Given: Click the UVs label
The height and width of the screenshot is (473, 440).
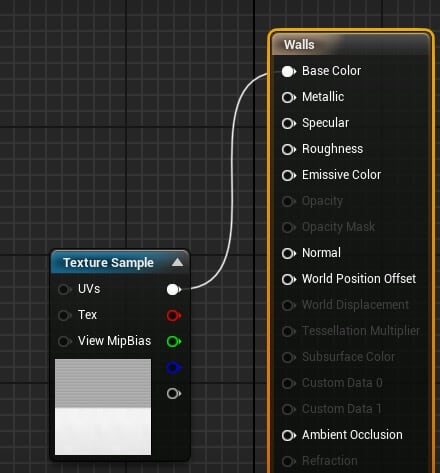Looking at the screenshot, I should (x=89, y=289).
